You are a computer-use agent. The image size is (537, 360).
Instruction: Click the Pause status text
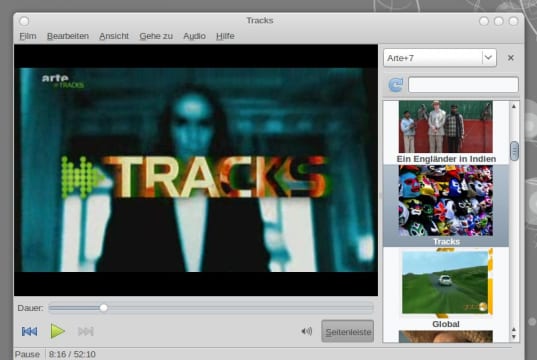coord(27,354)
